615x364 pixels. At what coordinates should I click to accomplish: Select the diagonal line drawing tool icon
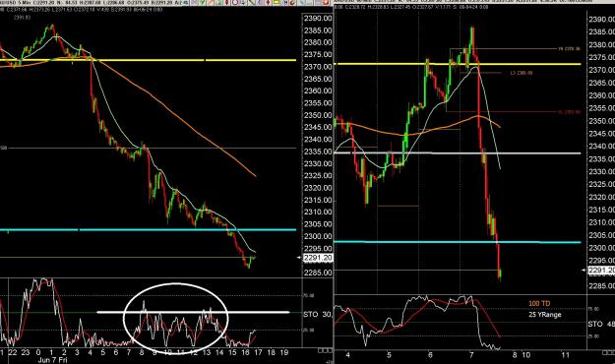[251, 2]
